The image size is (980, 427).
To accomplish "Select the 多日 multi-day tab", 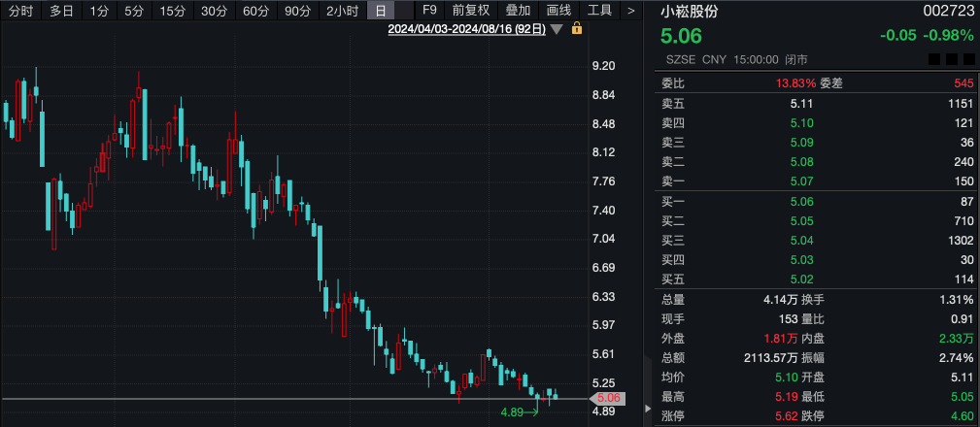I will pos(61,11).
